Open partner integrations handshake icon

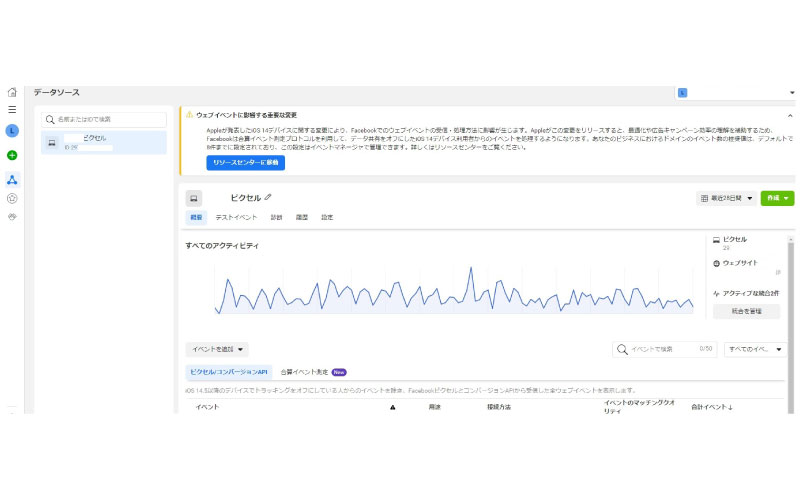[x=12, y=217]
